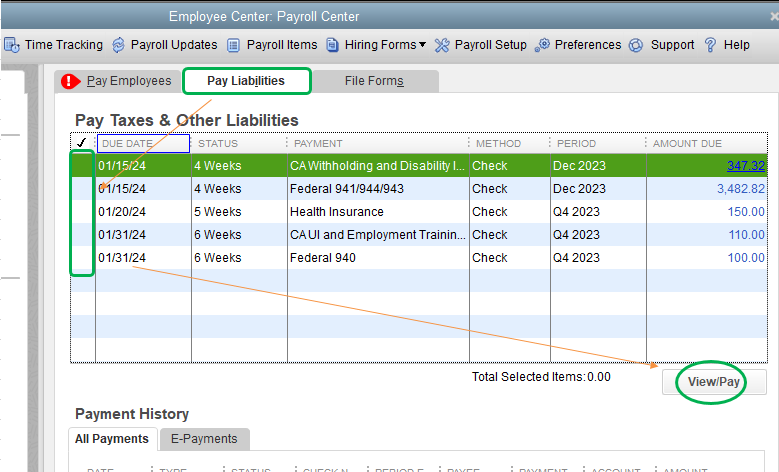Select the All Payments history tab
Image resolution: width=779 pixels, height=472 pixels.
click(x=112, y=439)
